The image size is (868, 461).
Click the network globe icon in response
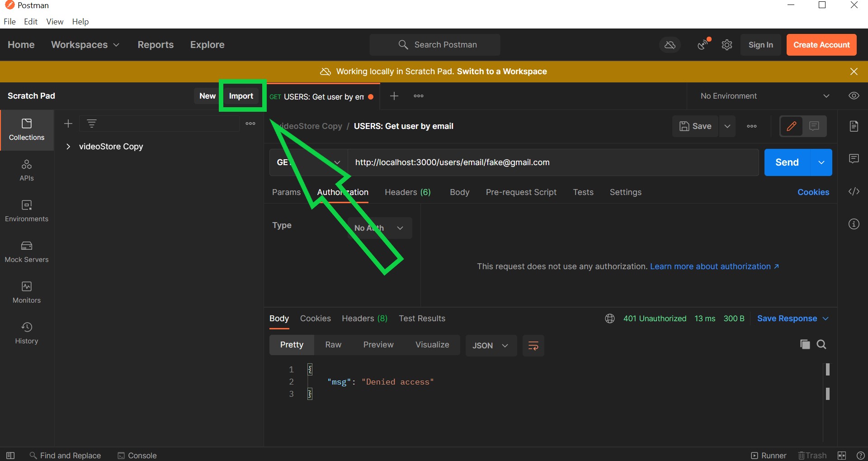click(x=610, y=318)
